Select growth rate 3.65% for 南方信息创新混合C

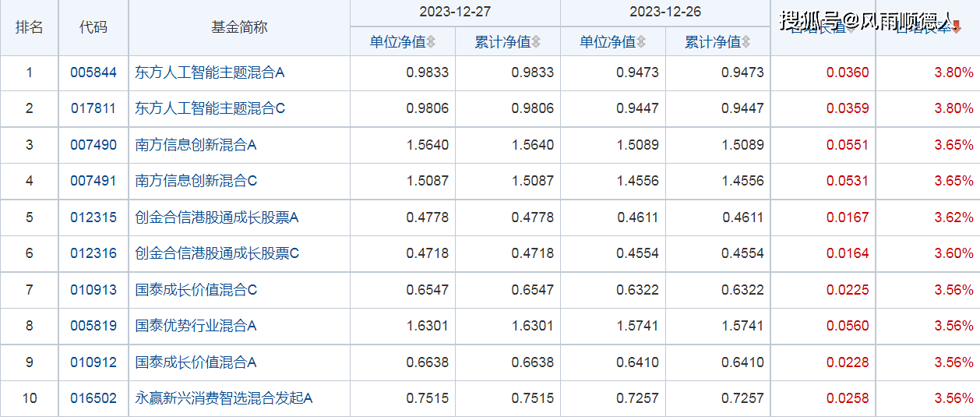[954, 181]
